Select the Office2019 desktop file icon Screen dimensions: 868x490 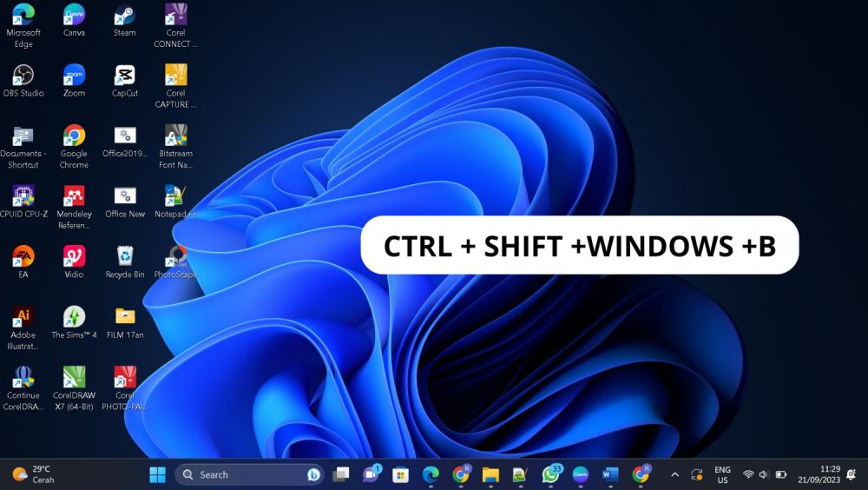coord(124,142)
